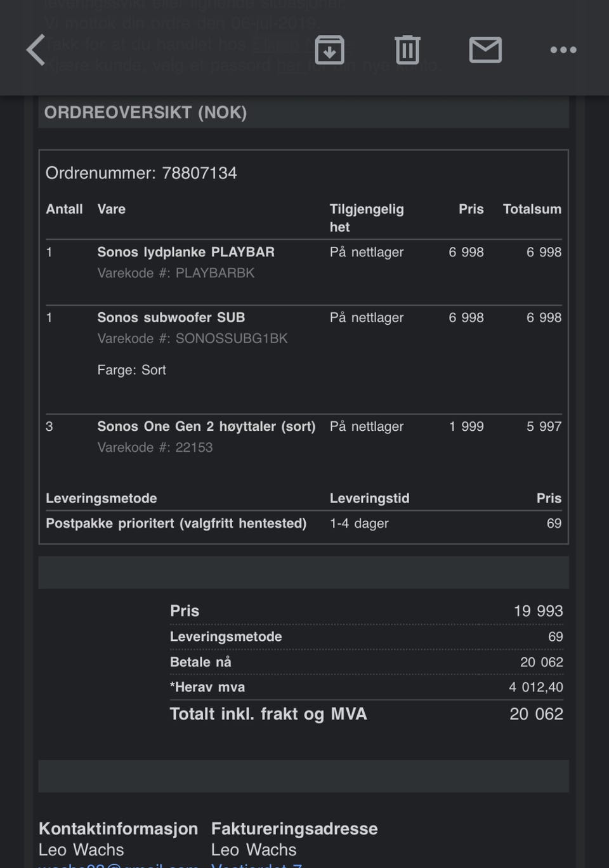Tap product code PLAYBARBK
The image size is (609, 868).
(x=215, y=273)
